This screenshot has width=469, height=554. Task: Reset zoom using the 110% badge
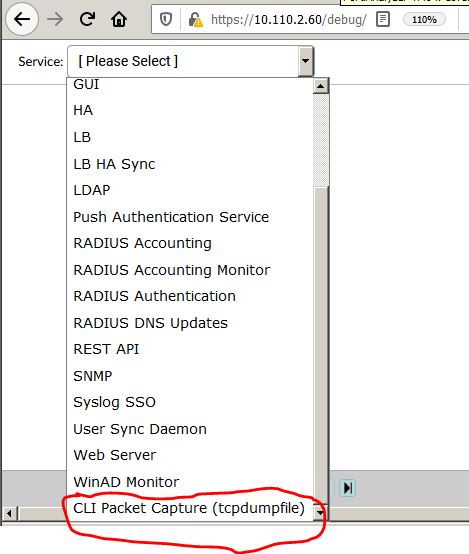tap(424, 19)
